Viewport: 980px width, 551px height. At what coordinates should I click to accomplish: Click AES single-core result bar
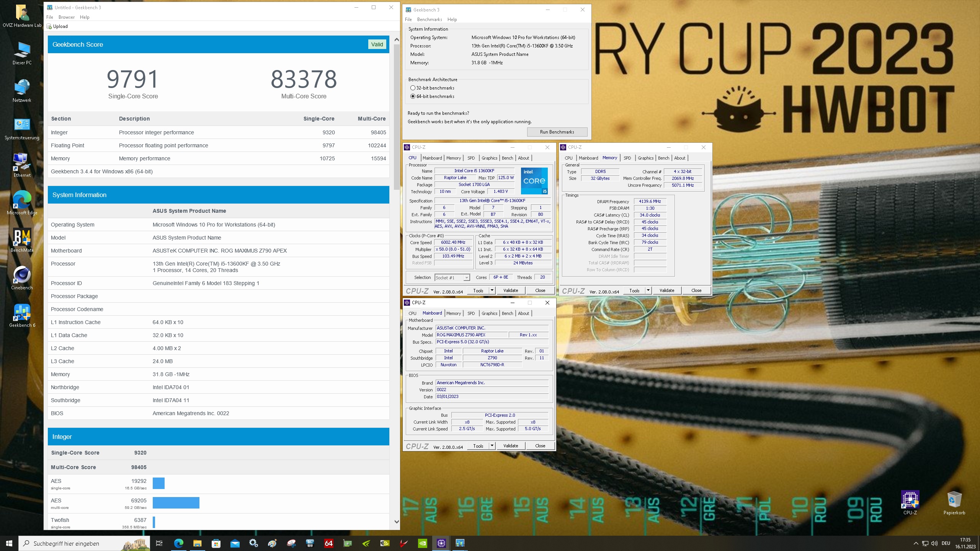pos(158,483)
